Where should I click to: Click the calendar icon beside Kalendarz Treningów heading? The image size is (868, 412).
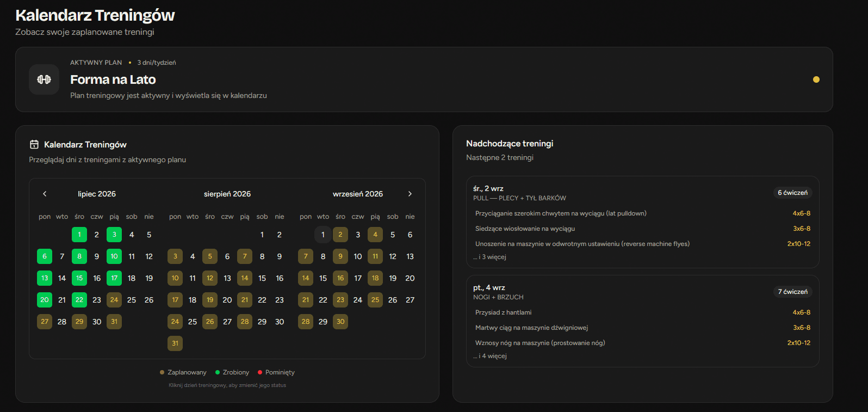pos(34,144)
